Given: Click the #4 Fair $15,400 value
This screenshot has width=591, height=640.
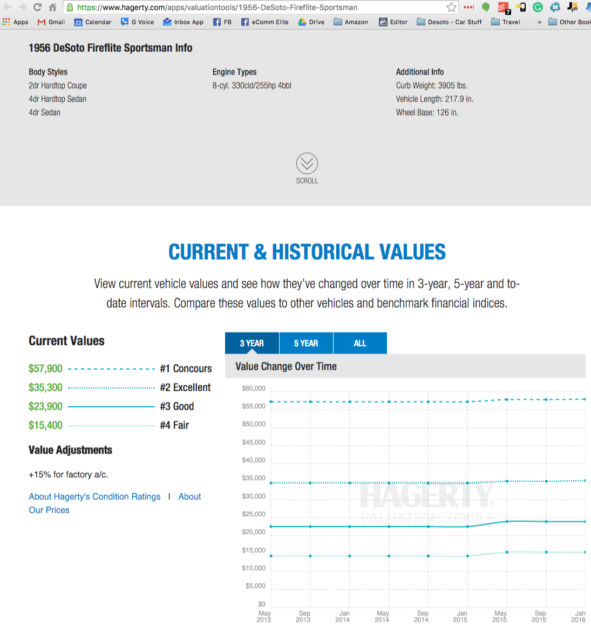Looking at the screenshot, I should (x=45, y=425).
